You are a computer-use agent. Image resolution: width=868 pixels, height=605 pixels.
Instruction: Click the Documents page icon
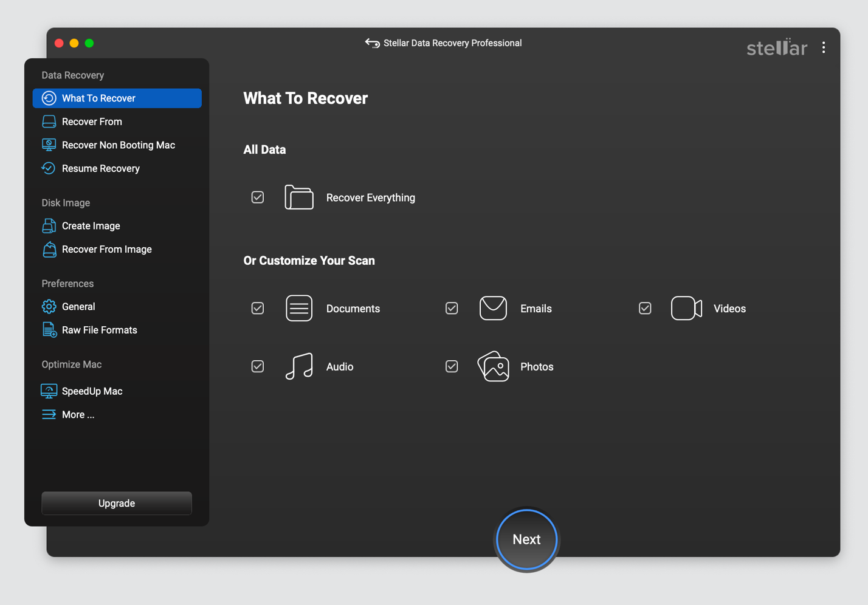coord(299,309)
